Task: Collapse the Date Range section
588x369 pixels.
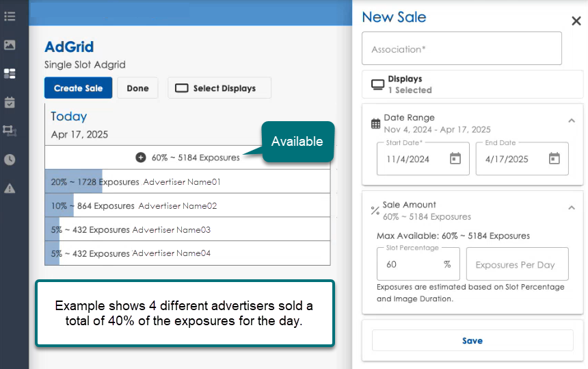Action: coord(571,121)
